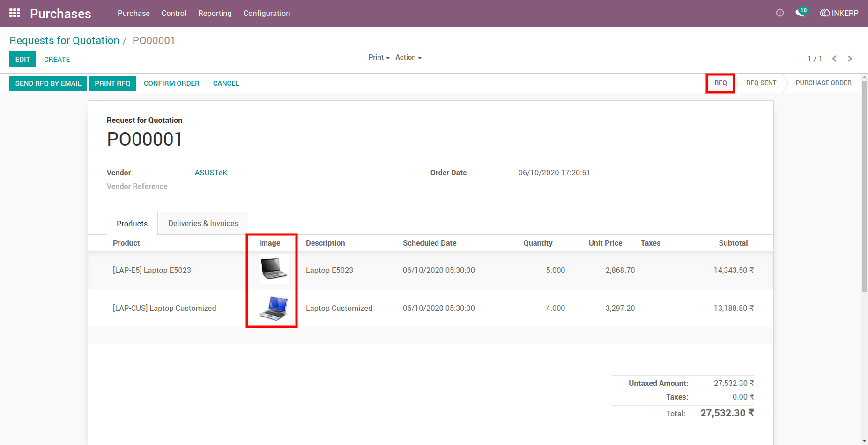Click the 3,297.20 unit price cell
The height and width of the screenshot is (445, 868).
pos(620,308)
